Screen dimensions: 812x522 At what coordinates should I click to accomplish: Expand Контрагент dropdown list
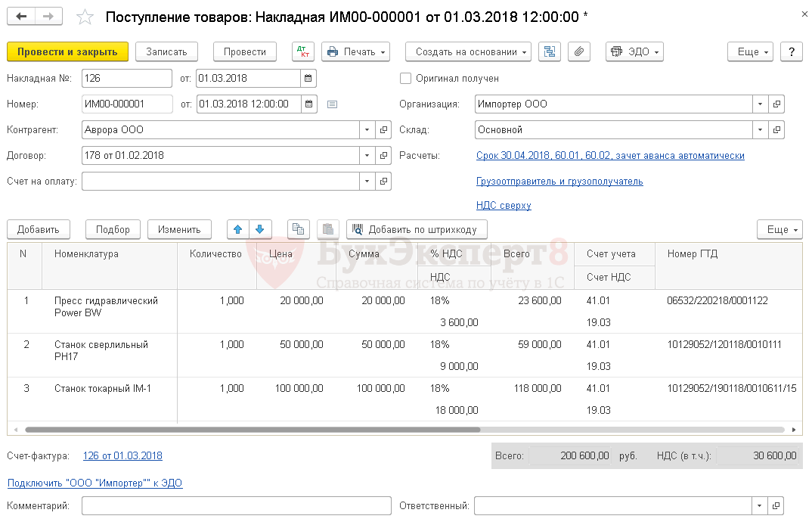tap(367, 130)
